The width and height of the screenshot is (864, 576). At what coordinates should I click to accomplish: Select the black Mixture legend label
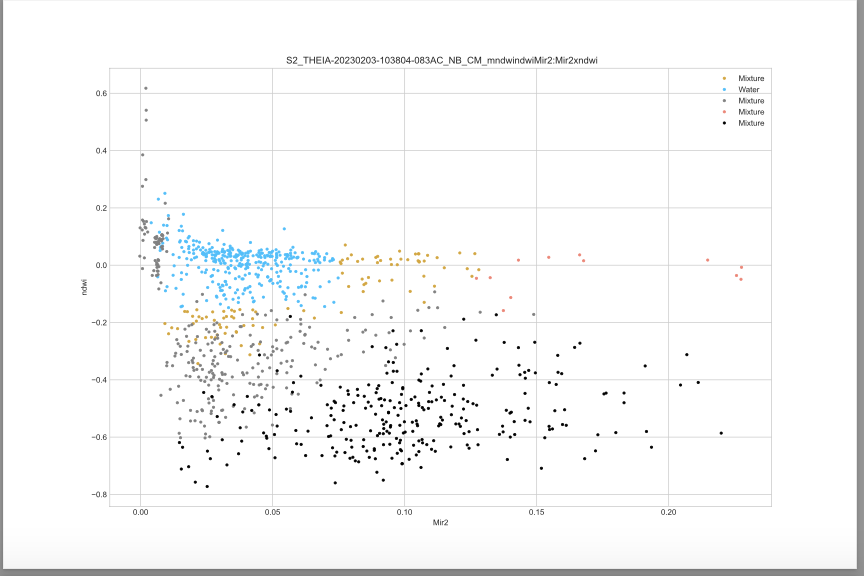pos(751,123)
